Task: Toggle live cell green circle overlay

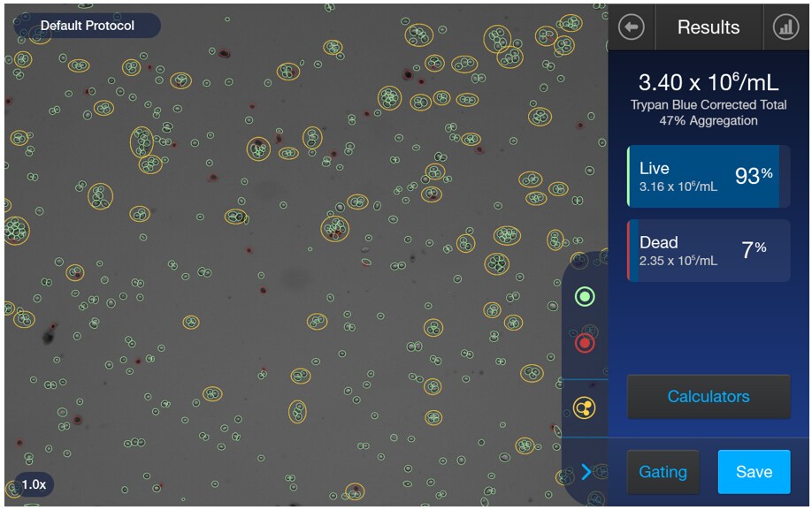Action: tap(584, 297)
